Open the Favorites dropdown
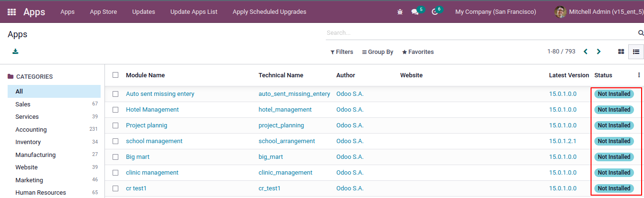Image resolution: width=644 pixels, height=198 pixels. (418, 52)
